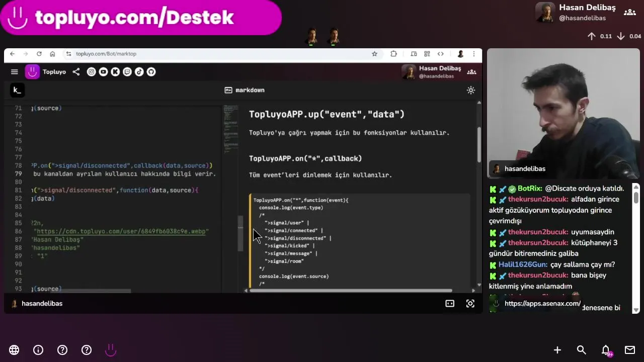
Task: Open the topluyo.com/Destek banner
Action: tap(141, 18)
